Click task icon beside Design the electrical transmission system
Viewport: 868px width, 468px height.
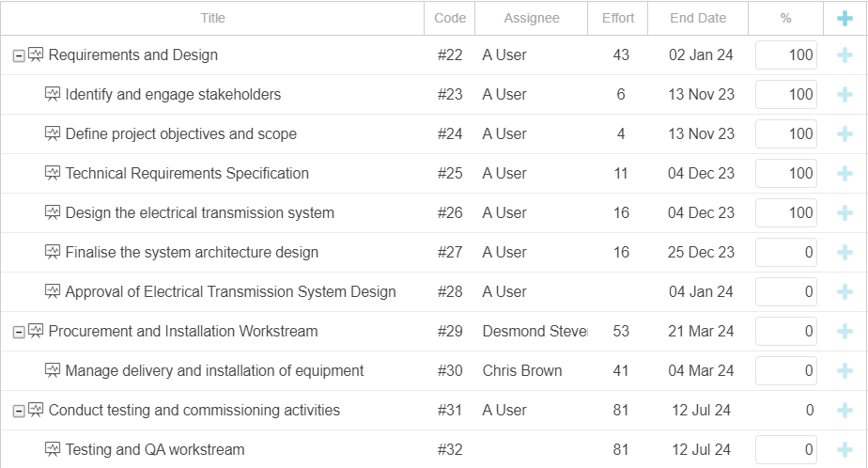pyautogui.click(x=52, y=212)
